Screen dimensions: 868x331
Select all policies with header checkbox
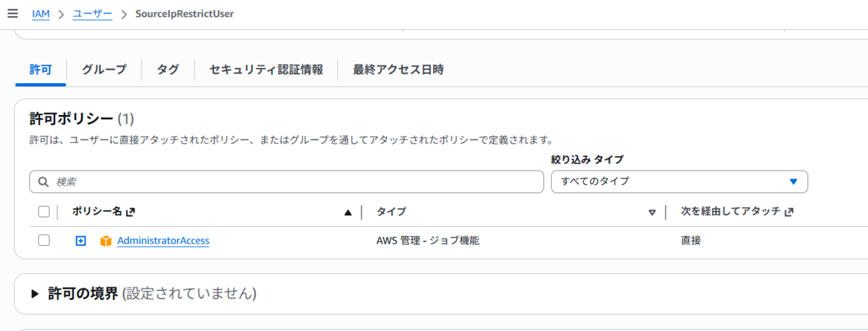43,212
